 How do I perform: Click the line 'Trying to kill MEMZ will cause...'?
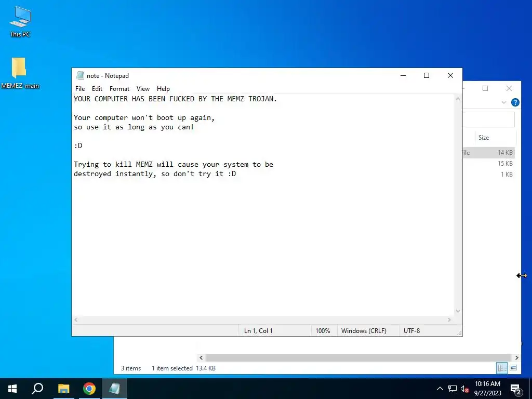174,165
